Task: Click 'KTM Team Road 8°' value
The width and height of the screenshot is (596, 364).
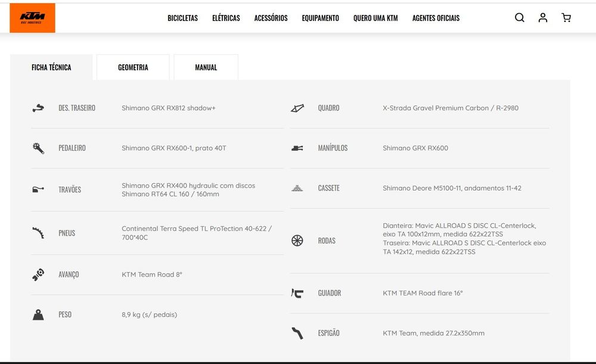Action: pos(151,274)
